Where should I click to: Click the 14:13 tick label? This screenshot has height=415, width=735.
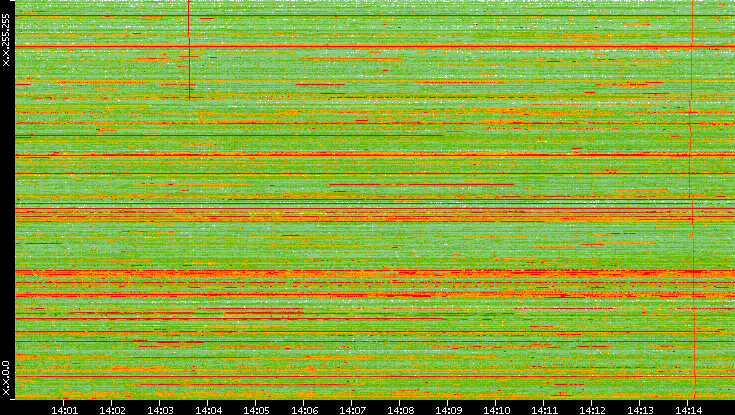coord(640,410)
